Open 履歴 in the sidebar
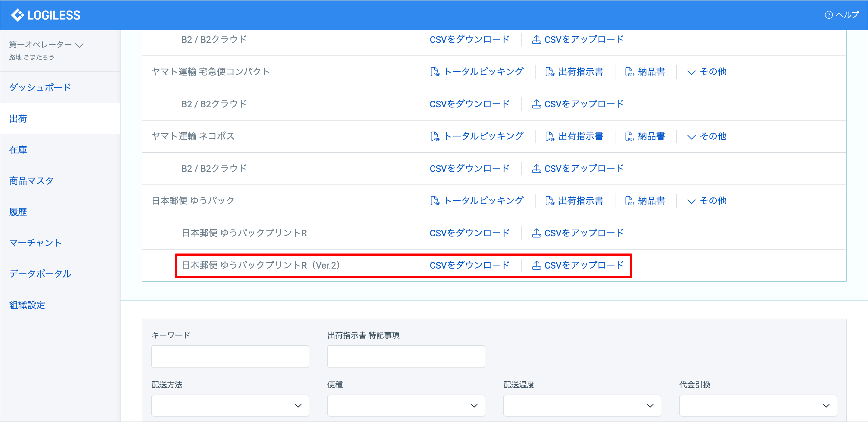 [x=18, y=212]
